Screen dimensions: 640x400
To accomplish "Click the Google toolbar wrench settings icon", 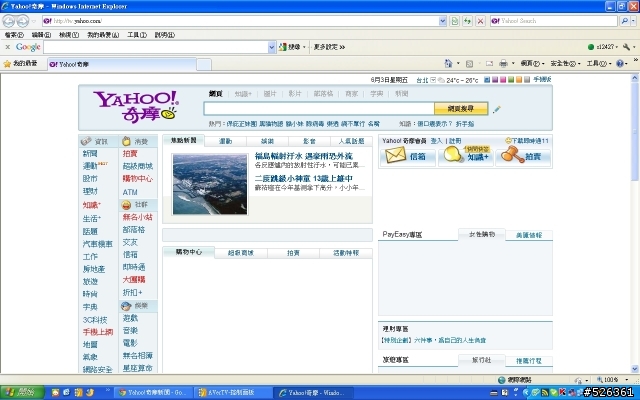I will point(626,47).
